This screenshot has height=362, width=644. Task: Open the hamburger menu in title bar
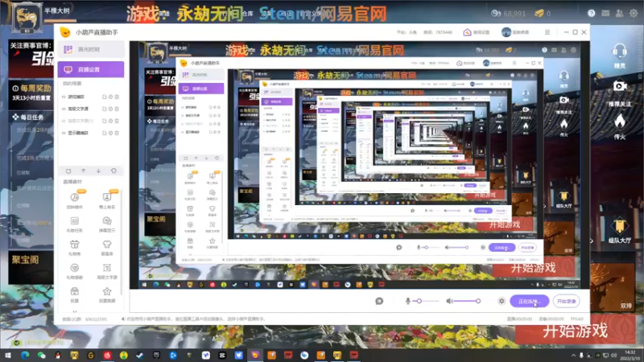point(547,32)
